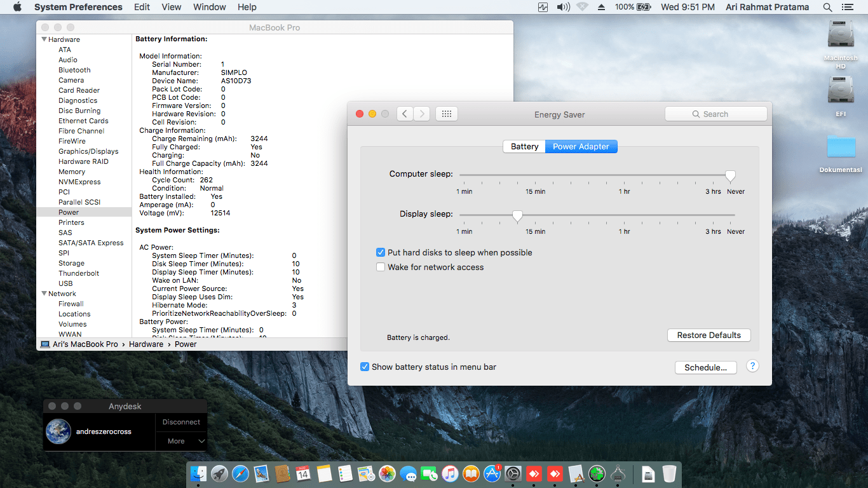Select Firewall under Network
Screen dimensions: 868x488
(x=71, y=304)
